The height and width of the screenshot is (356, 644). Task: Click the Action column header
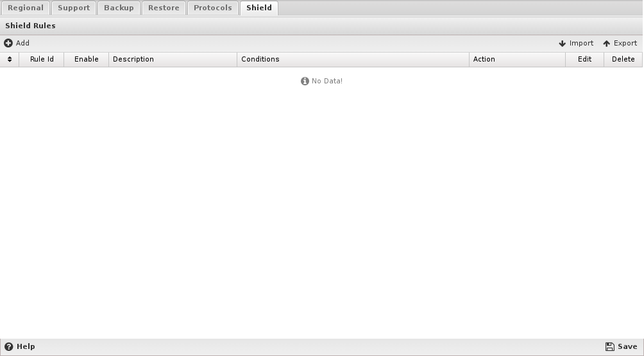coord(484,59)
